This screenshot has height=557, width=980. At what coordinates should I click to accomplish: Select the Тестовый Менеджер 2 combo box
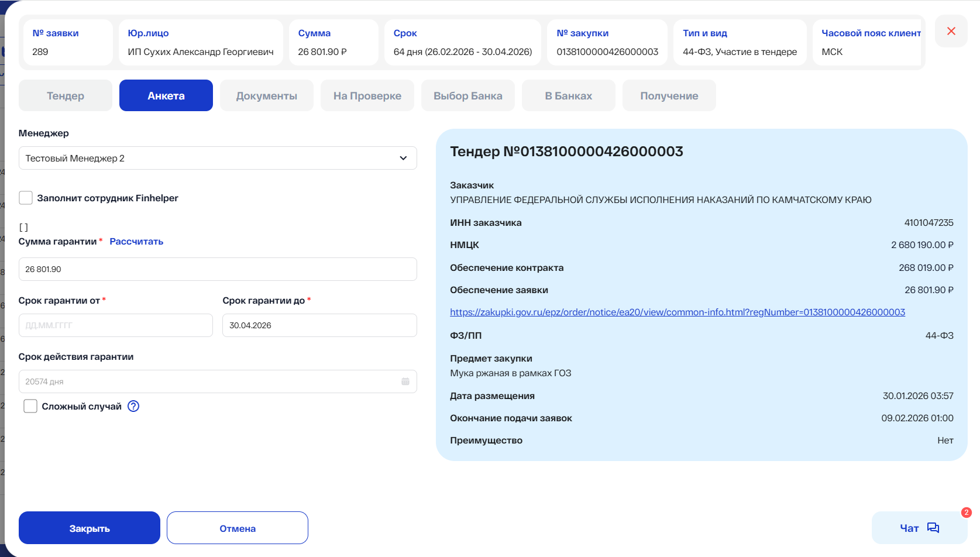coord(218,158)
